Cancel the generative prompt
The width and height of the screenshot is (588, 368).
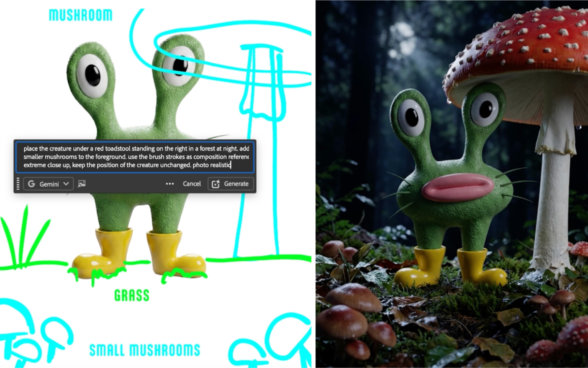click(192, 184)
